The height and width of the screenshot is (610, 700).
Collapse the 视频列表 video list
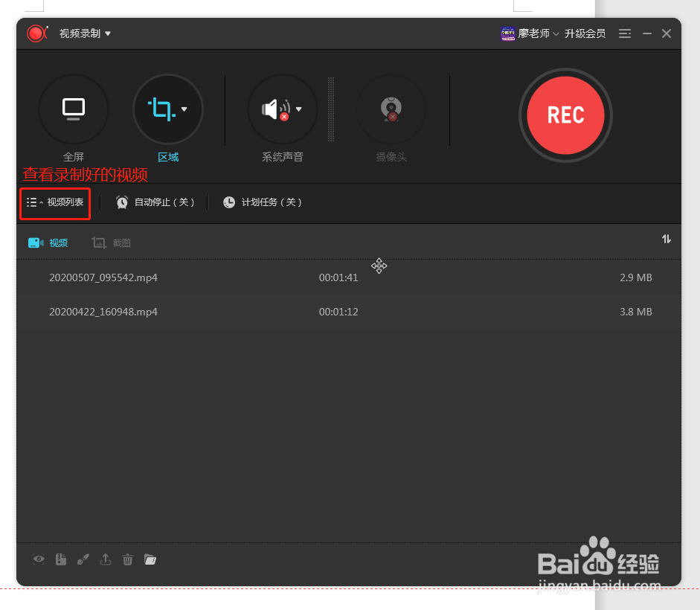[55, 202]
